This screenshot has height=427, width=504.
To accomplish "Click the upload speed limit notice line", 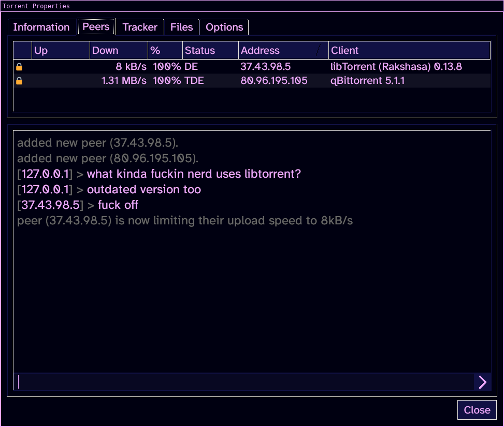I will [185, 221].
